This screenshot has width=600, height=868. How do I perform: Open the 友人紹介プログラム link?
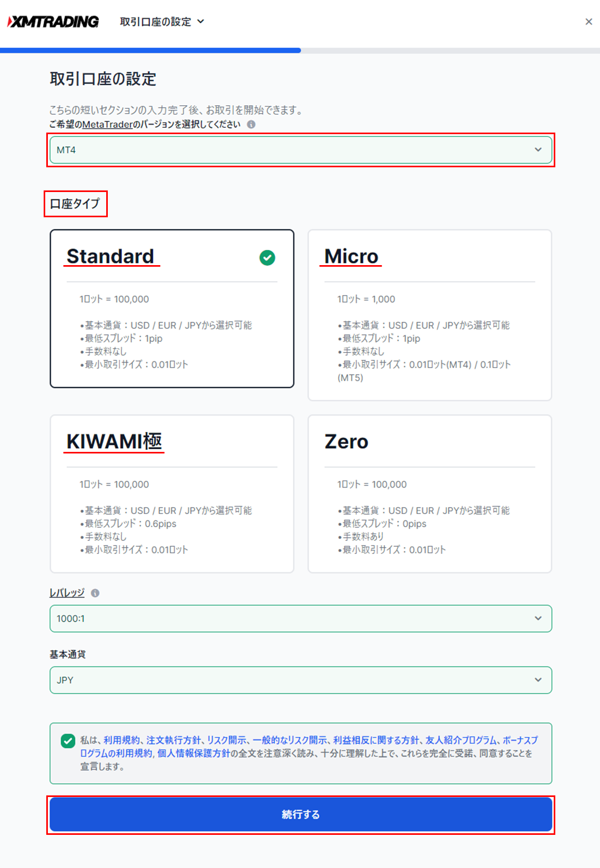[x=461, y=740]
